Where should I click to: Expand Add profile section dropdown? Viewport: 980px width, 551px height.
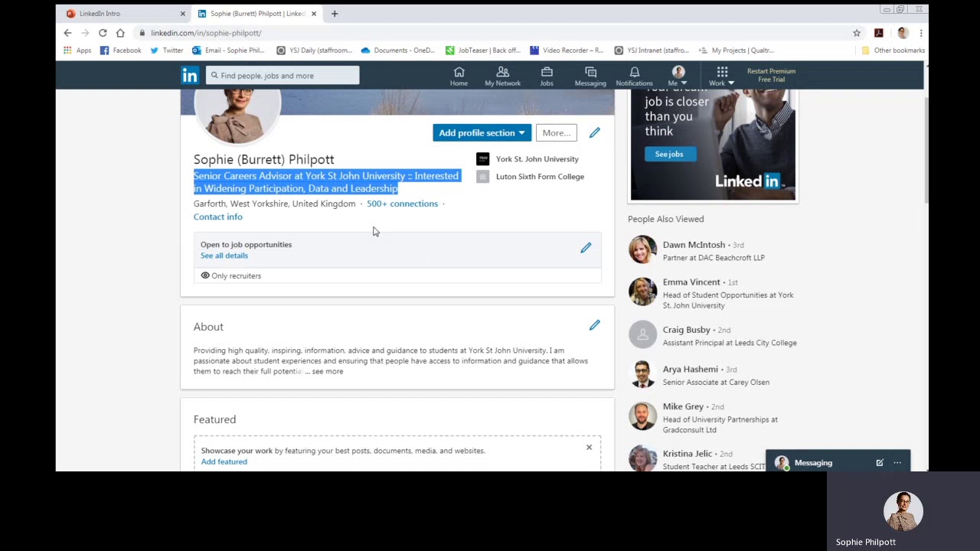tap(482, 133)
